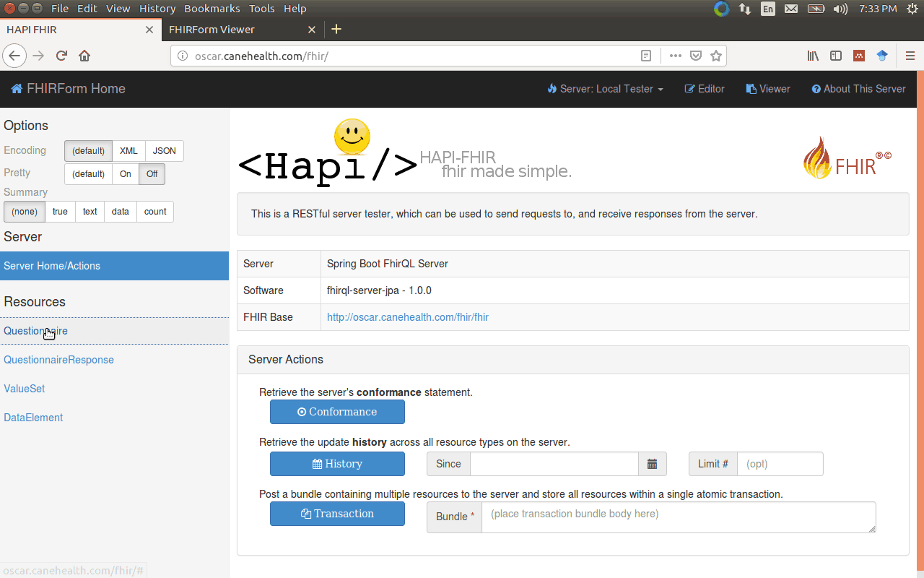Click the blue graduation cap extension icon

pos(882,56)
